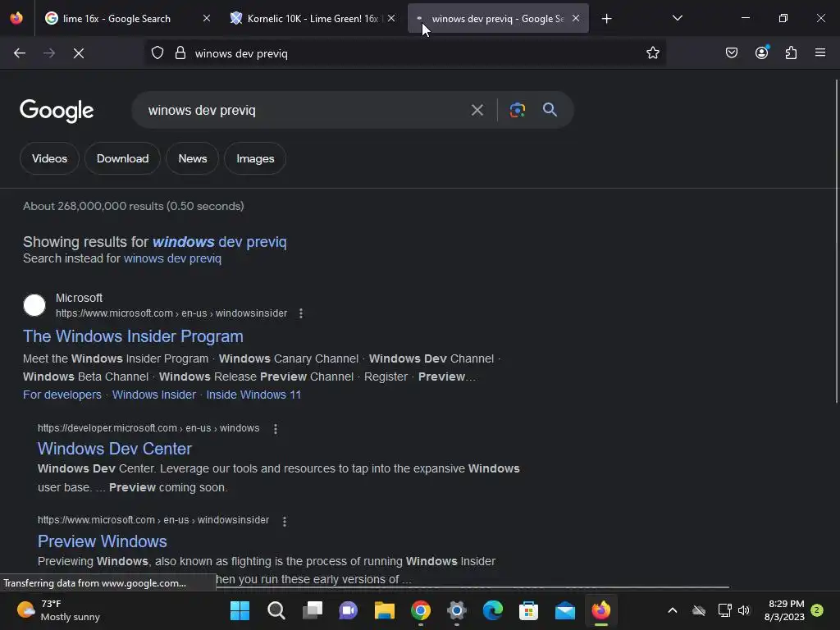This screenshot has height=630, width=840.
Task: Open Microsoft Edge from the taskbar
Action: pyautogui.click(x=493, y=610)
